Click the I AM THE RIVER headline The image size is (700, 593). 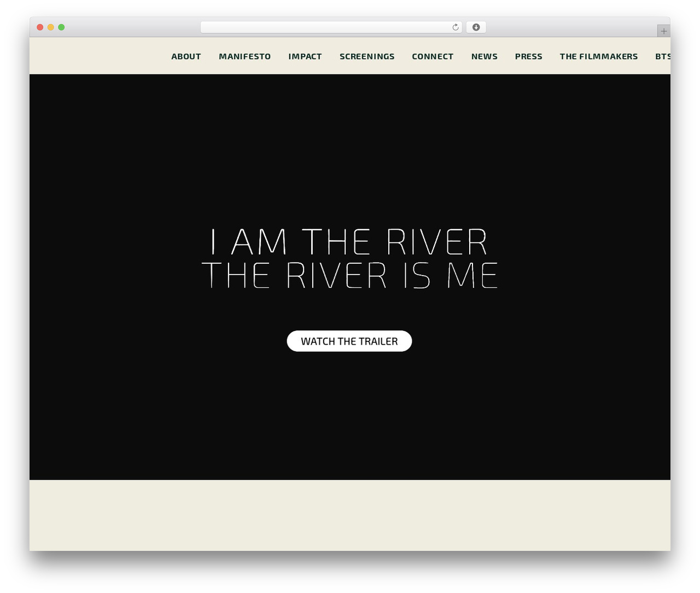click(x=349, y=242)
